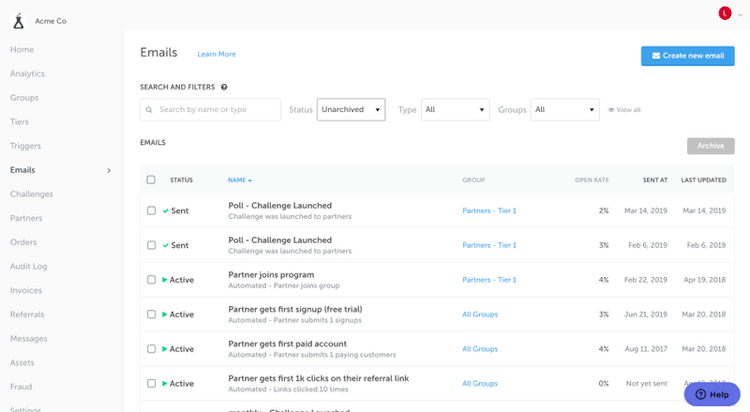
Task: Open Partner joins program email
Action: tap(271, 275)
